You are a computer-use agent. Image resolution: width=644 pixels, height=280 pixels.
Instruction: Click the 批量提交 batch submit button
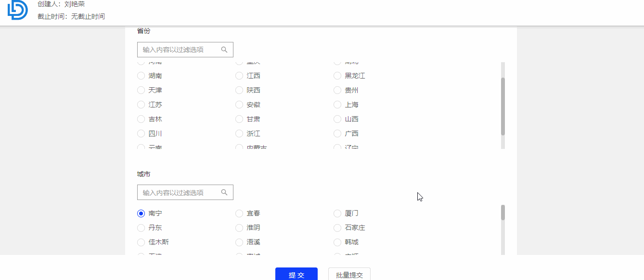(x=349, y=275)
